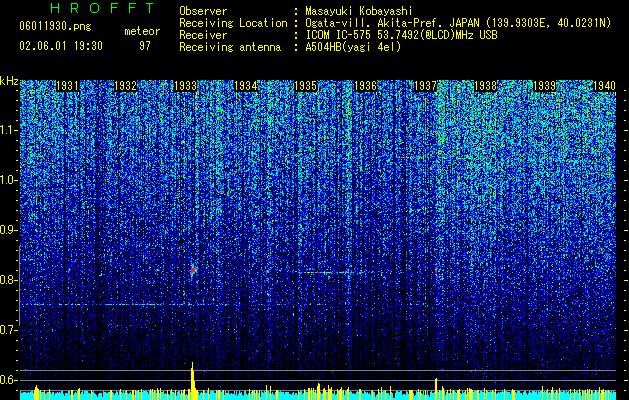Click observer name Masayuki Kobayashi

[359, 11]
